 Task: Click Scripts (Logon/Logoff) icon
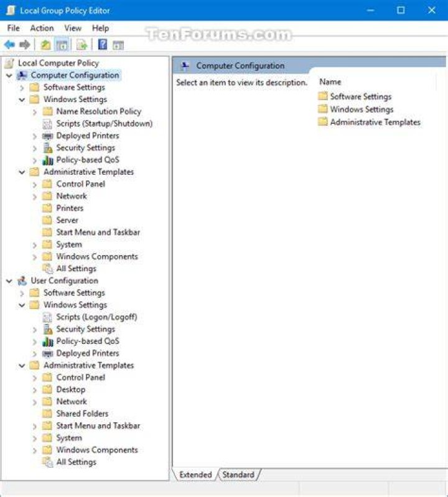coord(47,317)
